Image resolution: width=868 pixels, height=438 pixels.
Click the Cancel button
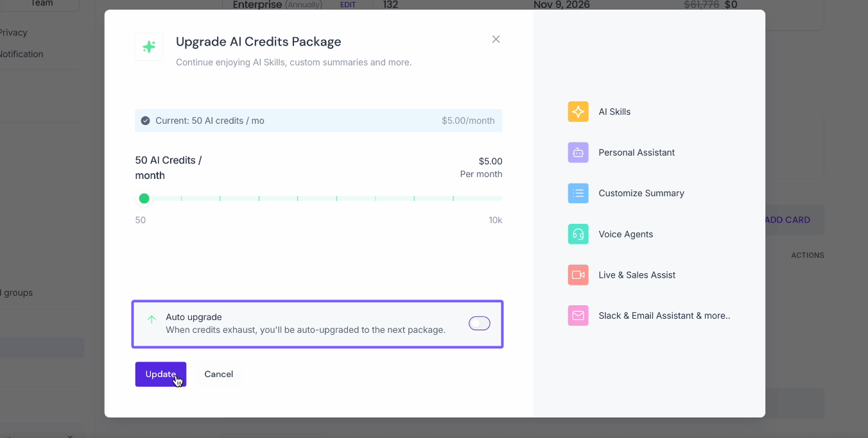218,375
